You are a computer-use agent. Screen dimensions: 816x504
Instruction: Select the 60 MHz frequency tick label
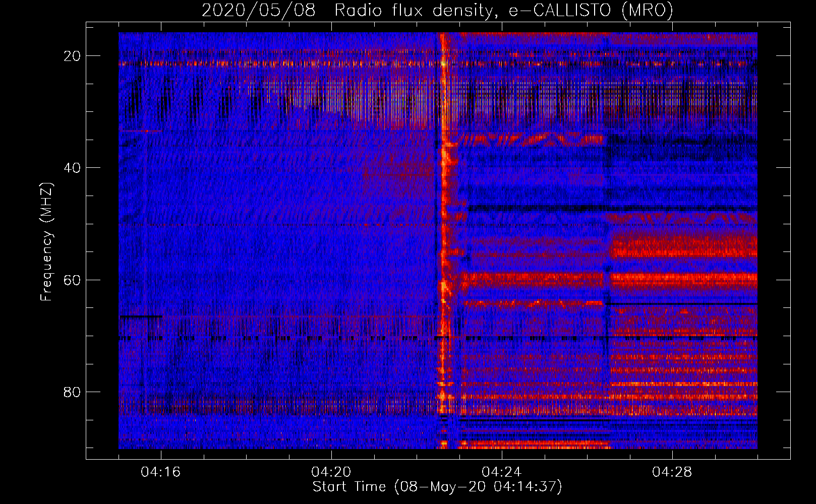72,280
